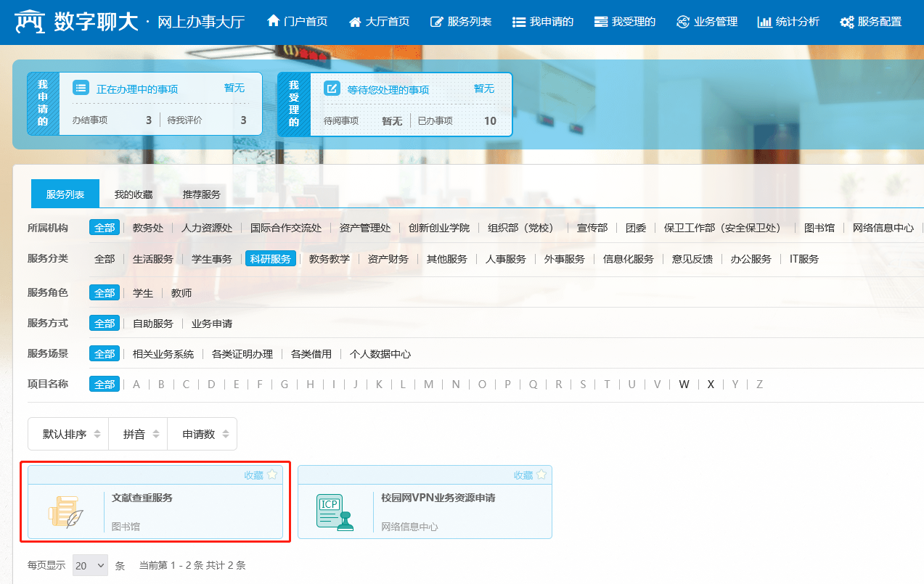The image size is (924, 584).
Task: Sort the service list by 拼音
Action: point(138,435)
